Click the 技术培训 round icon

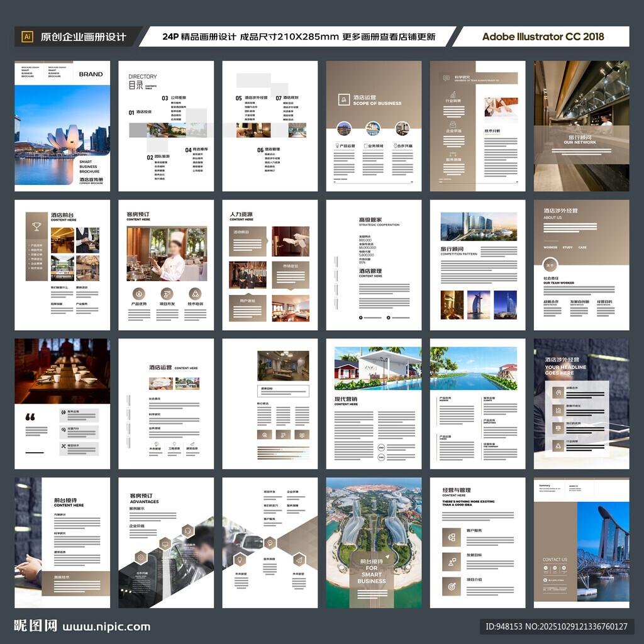195,294
